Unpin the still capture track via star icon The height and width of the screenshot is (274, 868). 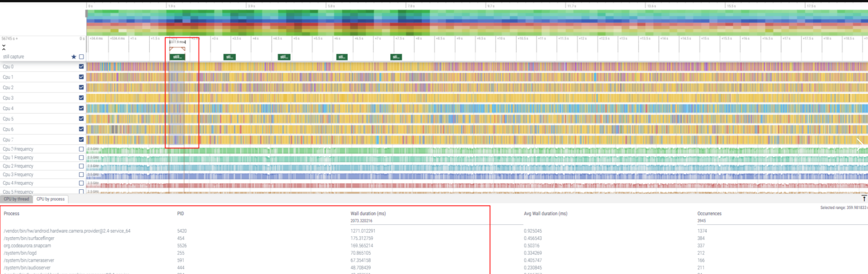click(74, 57)
